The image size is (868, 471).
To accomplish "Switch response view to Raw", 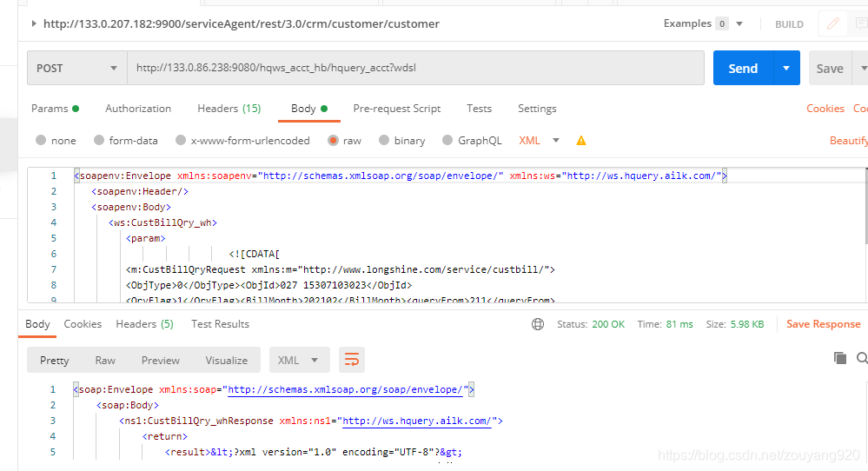I will 105,361.
